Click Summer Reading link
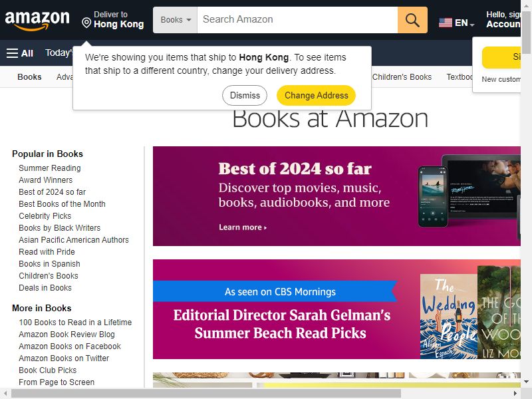 pyautogui.click(x=50, y=168)
